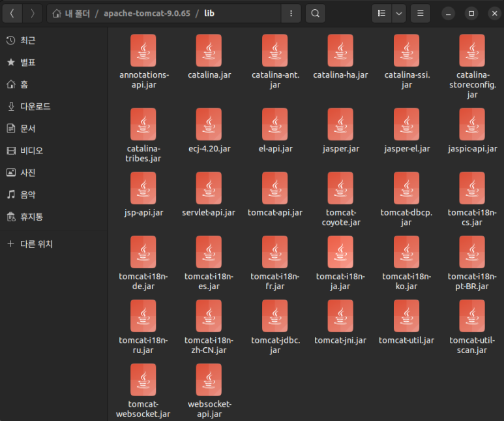Click the tomcat-i18n-ja.jar file name
Viewport: 504px width, 421px height.
340,281
